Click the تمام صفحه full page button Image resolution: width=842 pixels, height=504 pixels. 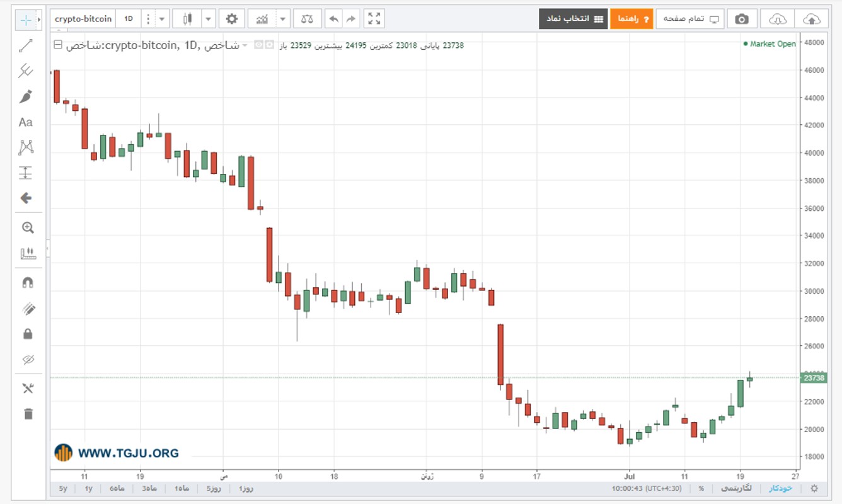pos(690,19)
